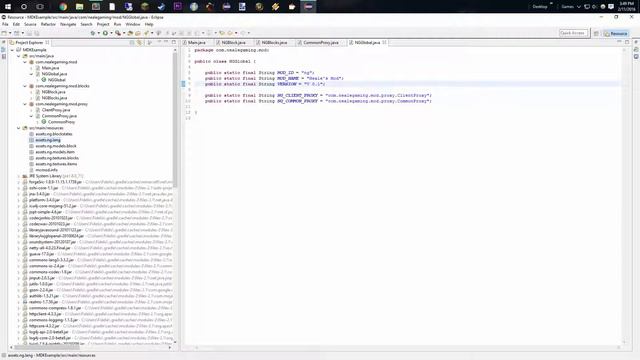Expand the JRE System Library node
This screenshot has height=360, width=640.
point(19,176)
